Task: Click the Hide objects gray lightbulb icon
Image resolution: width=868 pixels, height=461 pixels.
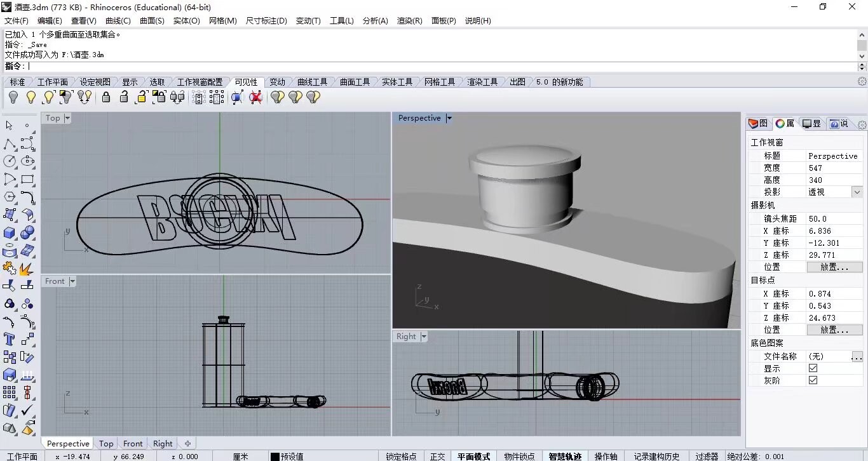Action: pos(13,97)
